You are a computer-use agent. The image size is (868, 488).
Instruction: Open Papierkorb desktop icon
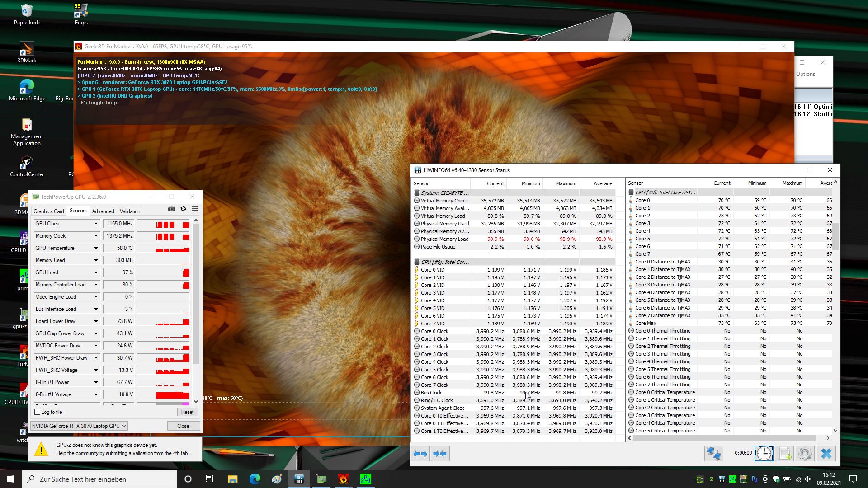[27, 14]
